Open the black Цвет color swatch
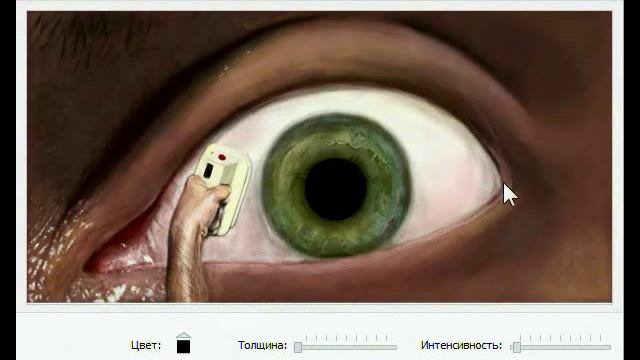The image size is (640, 360). [183, 346]
